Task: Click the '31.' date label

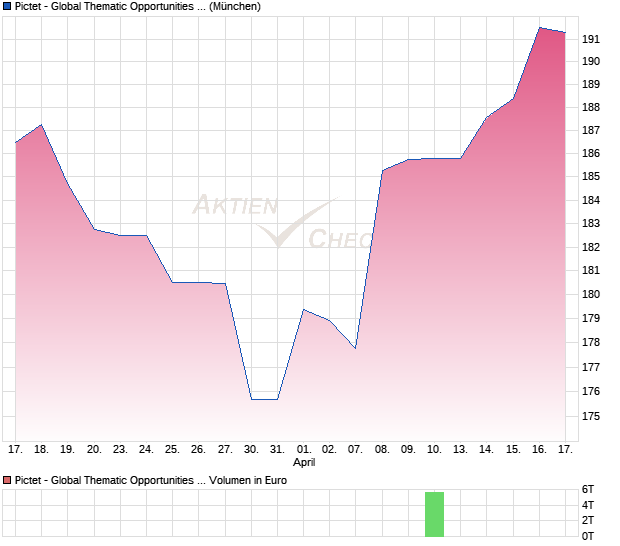Action: click(277, 450)
